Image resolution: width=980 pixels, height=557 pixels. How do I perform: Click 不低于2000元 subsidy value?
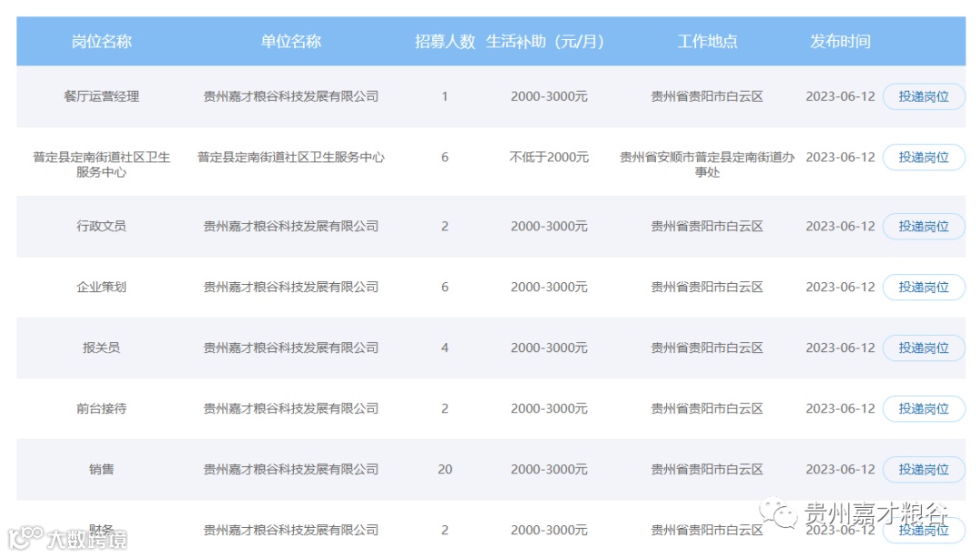(549, 158)
